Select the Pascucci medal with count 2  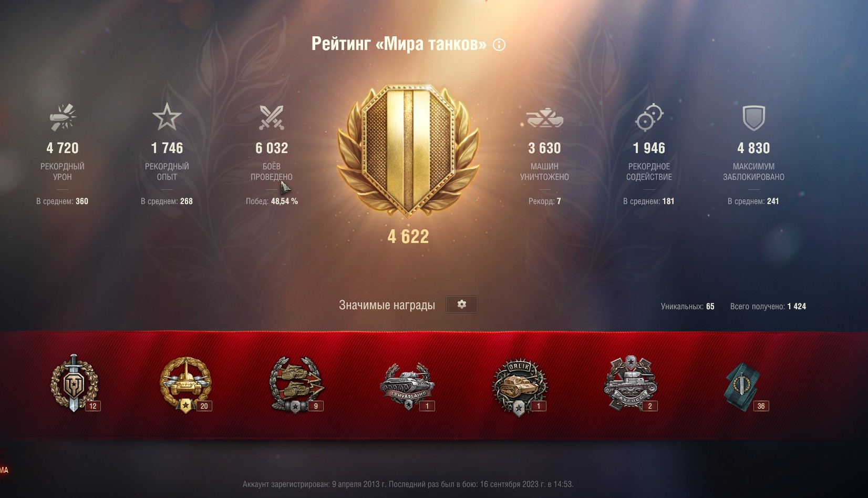(631, 384)
